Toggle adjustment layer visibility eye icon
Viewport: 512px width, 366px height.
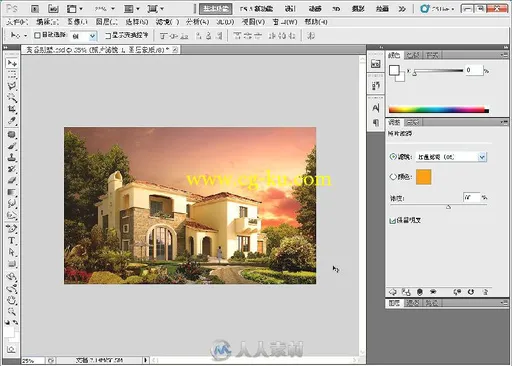433,292
